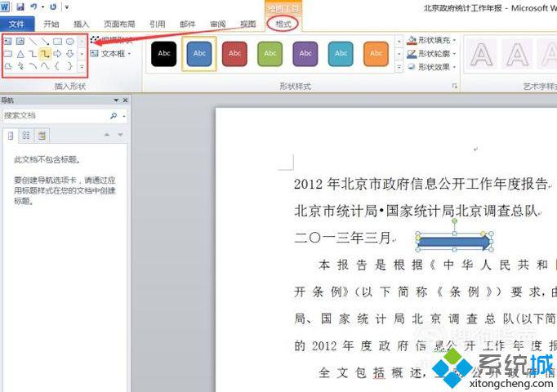Select the scribble shape in gallery

[x=20, y=66]
